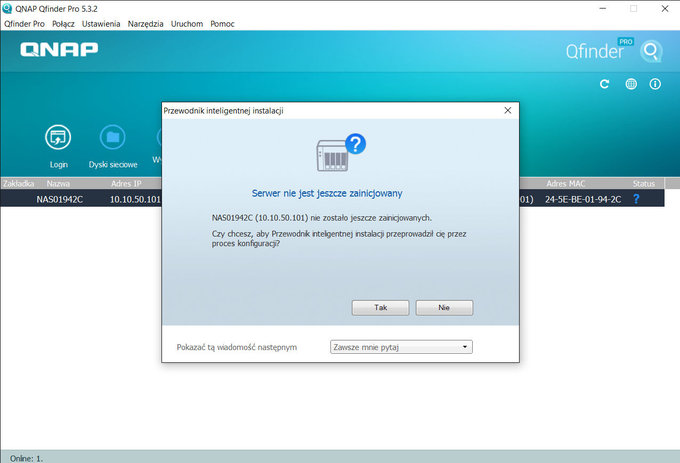The image size is (680, 463).
Task: Click heading Serwer nie jest jeszcze zainicjowany
Action: pyautogui.click(x=327, y=193)
